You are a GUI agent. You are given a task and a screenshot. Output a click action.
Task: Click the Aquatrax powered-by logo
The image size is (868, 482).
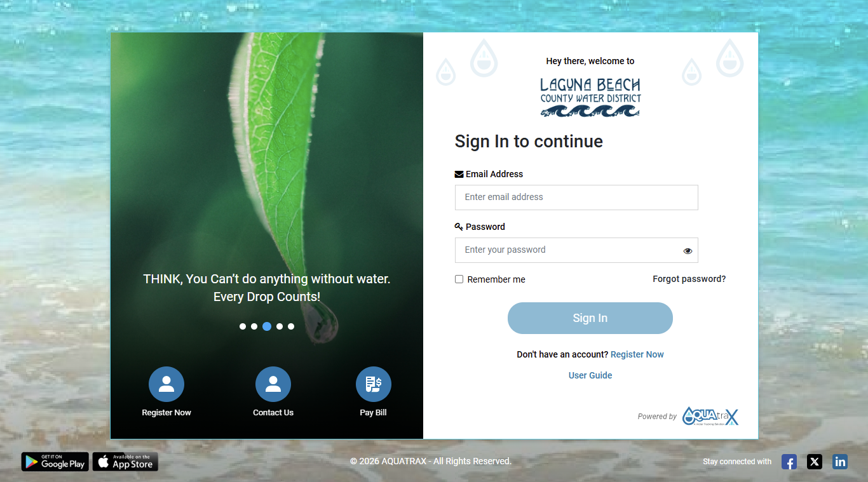click(710, 417)
